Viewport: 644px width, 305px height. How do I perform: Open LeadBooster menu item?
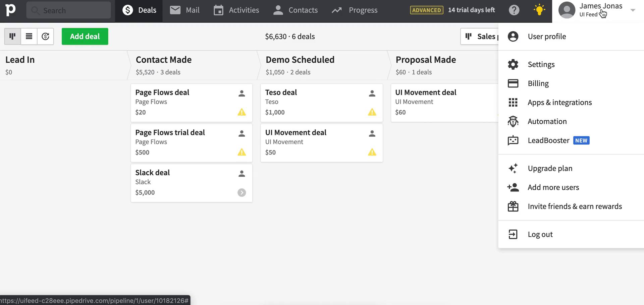coord(571,140)
